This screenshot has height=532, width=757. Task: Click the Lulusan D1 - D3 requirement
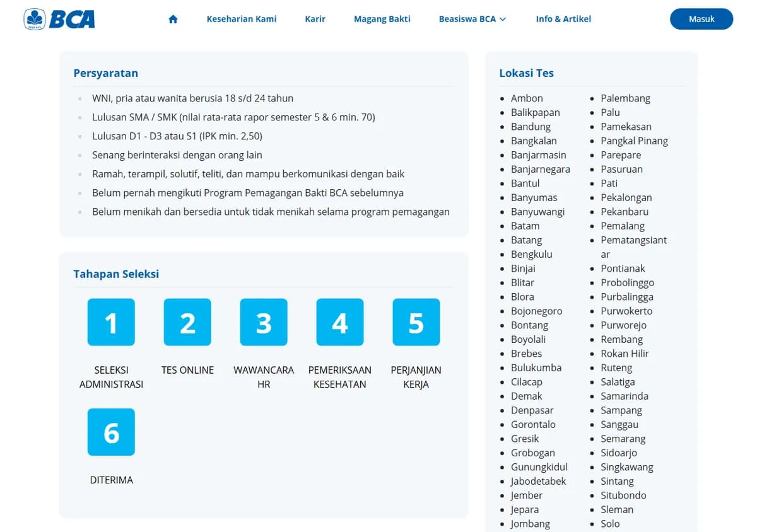177,136
